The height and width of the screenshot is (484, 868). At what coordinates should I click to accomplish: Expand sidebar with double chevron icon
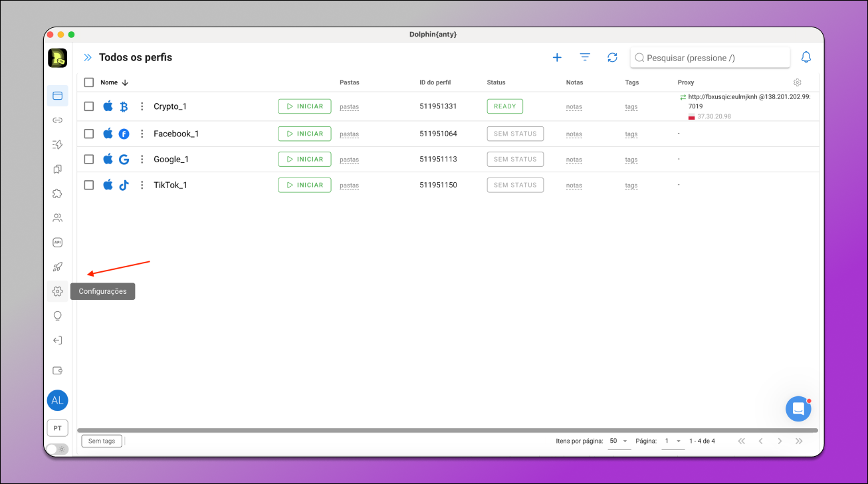click(87, 58)
